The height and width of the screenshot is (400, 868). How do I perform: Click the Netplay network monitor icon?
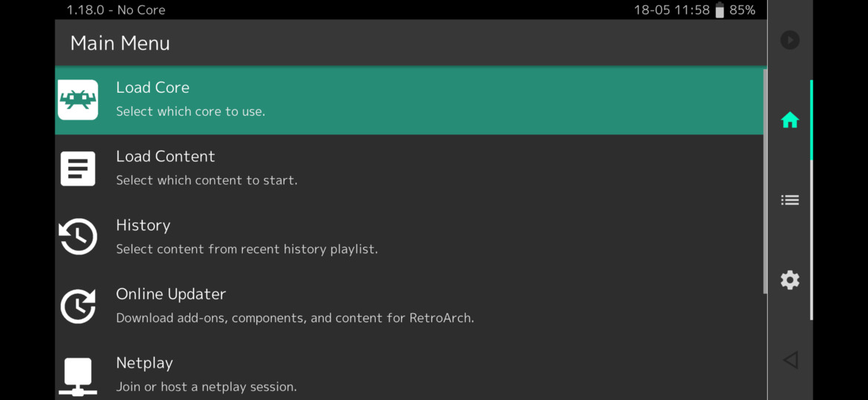click(78, 376)
